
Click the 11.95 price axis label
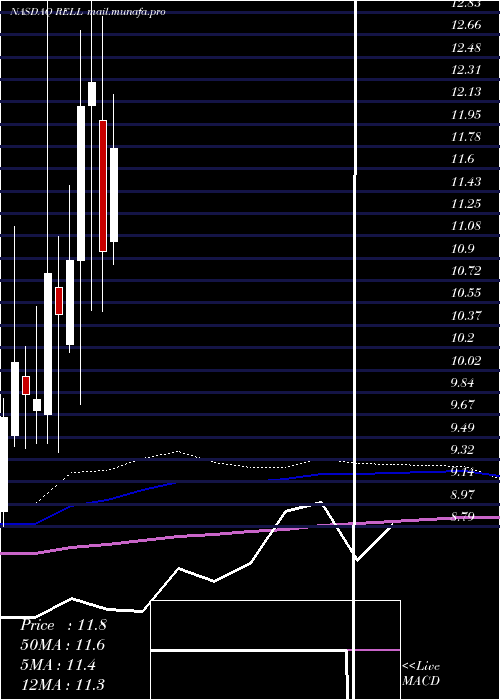(x=466, y=114)
